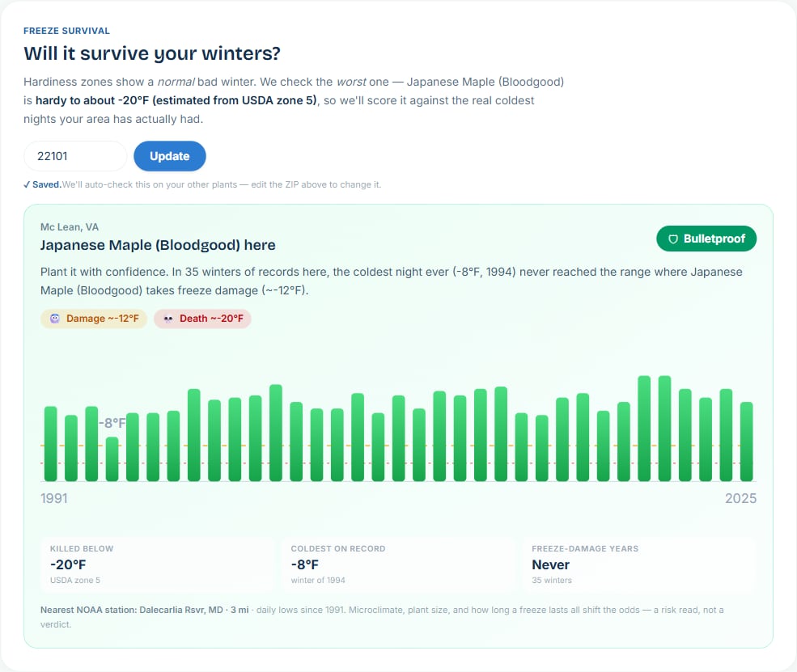Focus the ZIP code field showing 22101

[x=75, y=156]
